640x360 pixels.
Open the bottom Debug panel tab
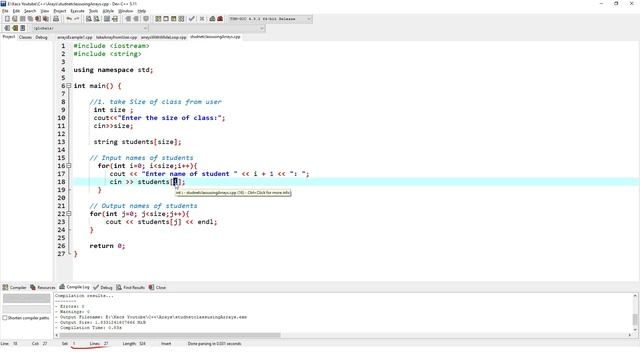pyautogui.click(x=103, y=287)
